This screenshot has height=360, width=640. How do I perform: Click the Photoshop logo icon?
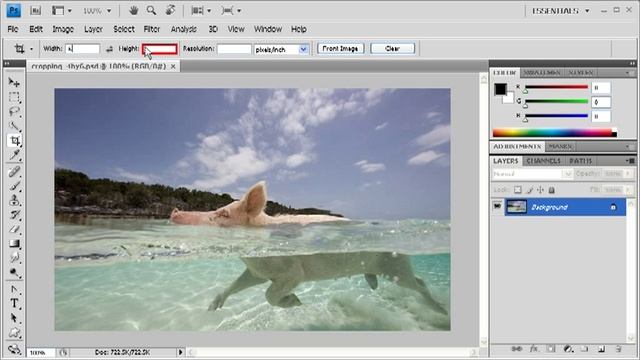click(x=13, y=11)
